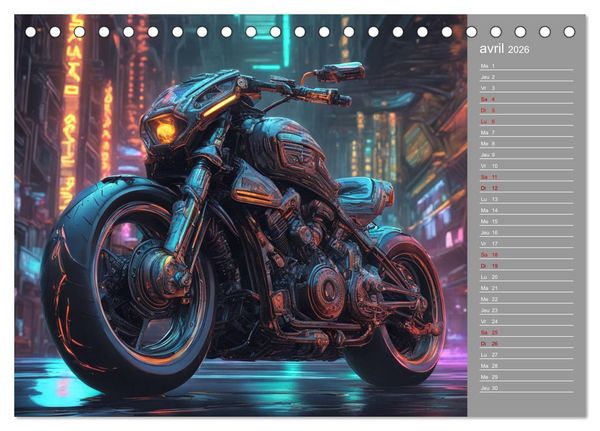
Task: Choose the "Lu 13" date row
Action: click(x=527, y=199)
